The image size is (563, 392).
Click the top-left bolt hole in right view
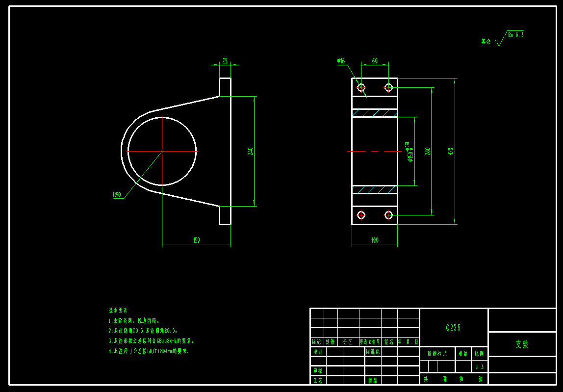point(361,87)
